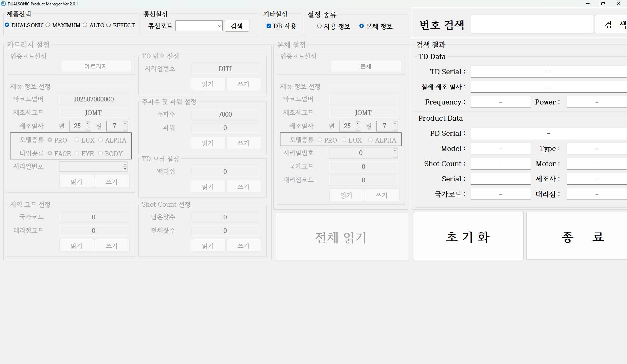
Task: Click 검색 to search communication ports
Action: [237, 26]
